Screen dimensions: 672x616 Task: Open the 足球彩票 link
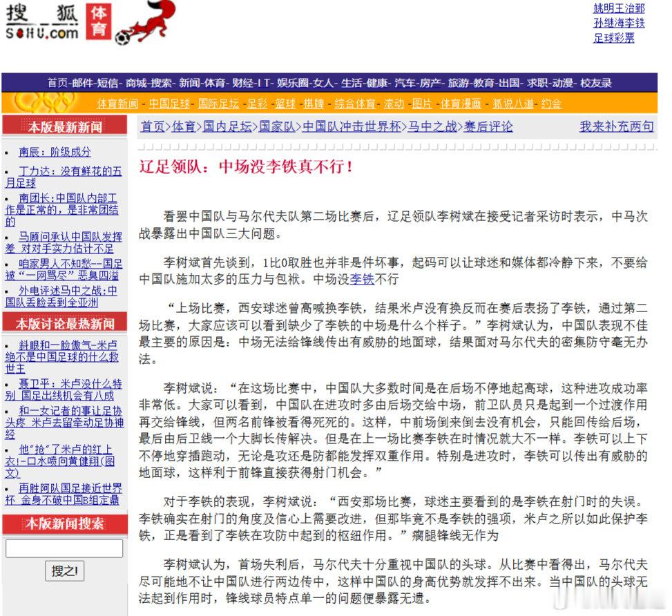click(x=613, y=38)
